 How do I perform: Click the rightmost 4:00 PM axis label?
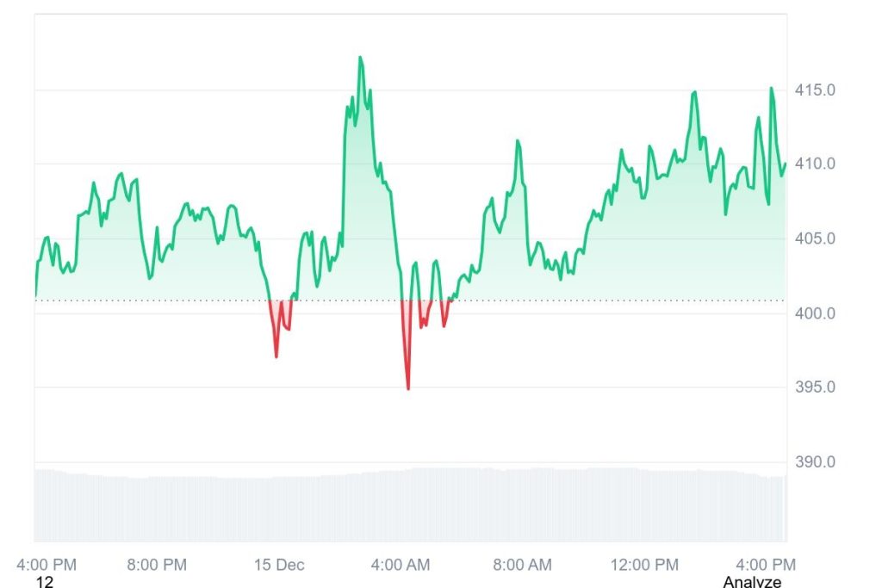click(x=767, y=566)
